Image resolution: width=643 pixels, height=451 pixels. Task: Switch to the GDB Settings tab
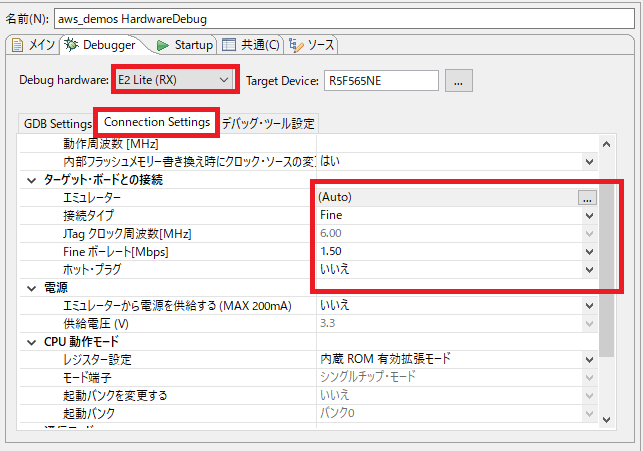point(57,124)
